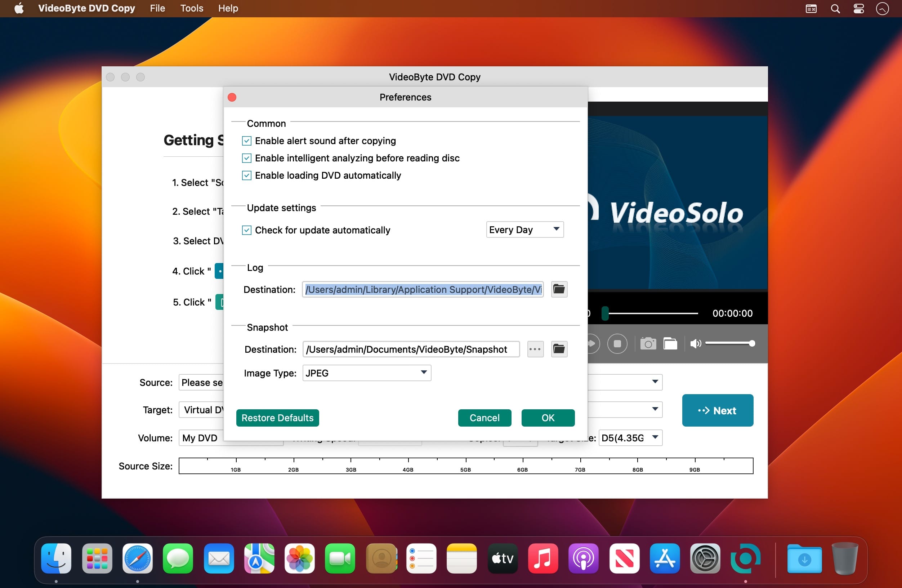Open the Help menu
The width and height of the screenshot is (902, 588).
coord(228,8)
